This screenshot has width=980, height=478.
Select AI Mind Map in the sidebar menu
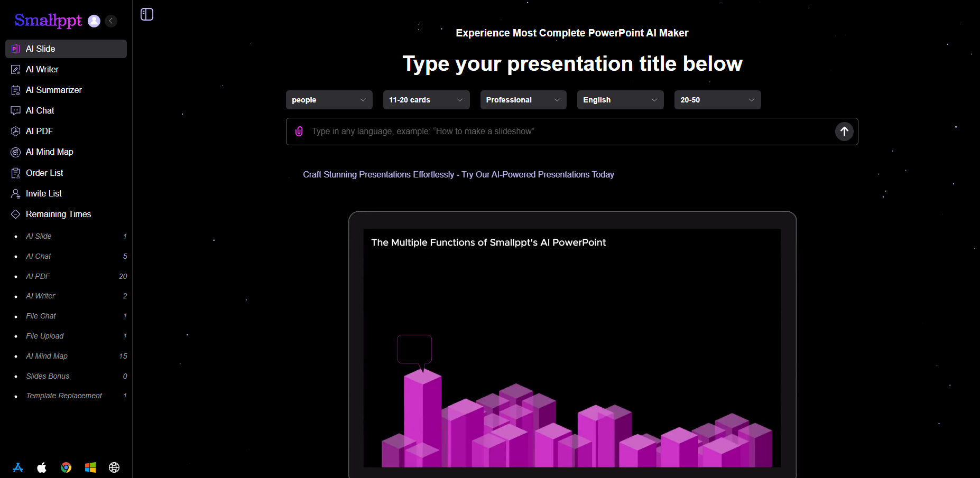tap(66, 152)
